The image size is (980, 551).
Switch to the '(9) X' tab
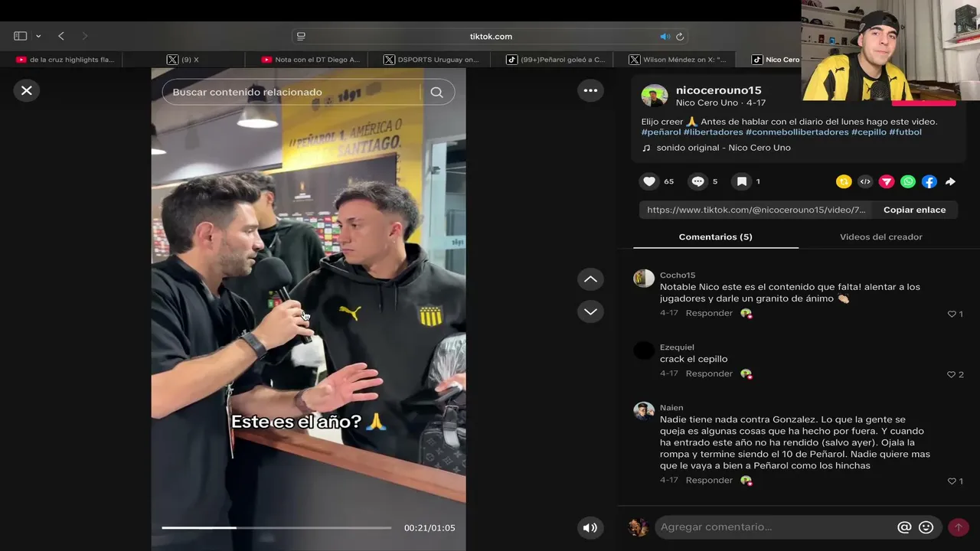point(184,60)
